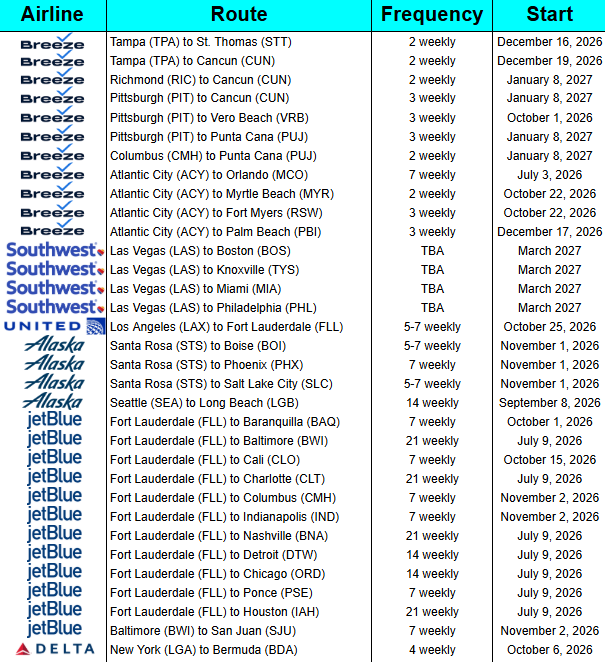Select Santa Rosa (STS) to Phoenix (PHX) route
605x662 pixels.
[207, 365]
